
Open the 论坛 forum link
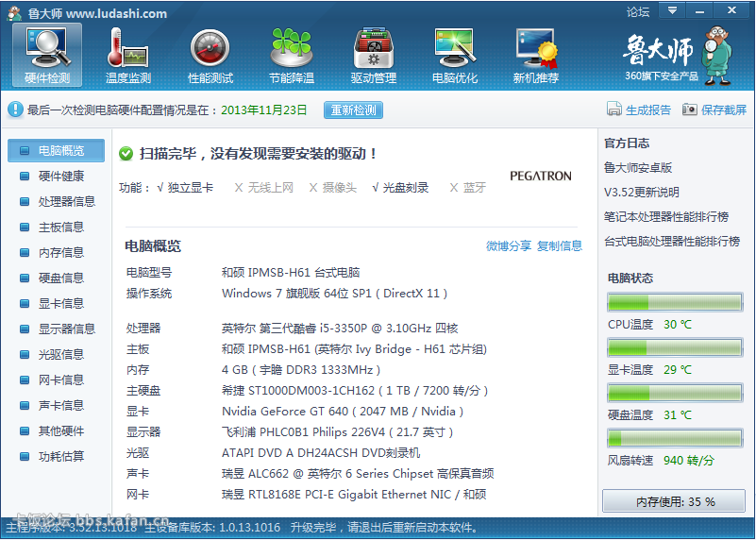pyautogui.click(x=638, y=12)
